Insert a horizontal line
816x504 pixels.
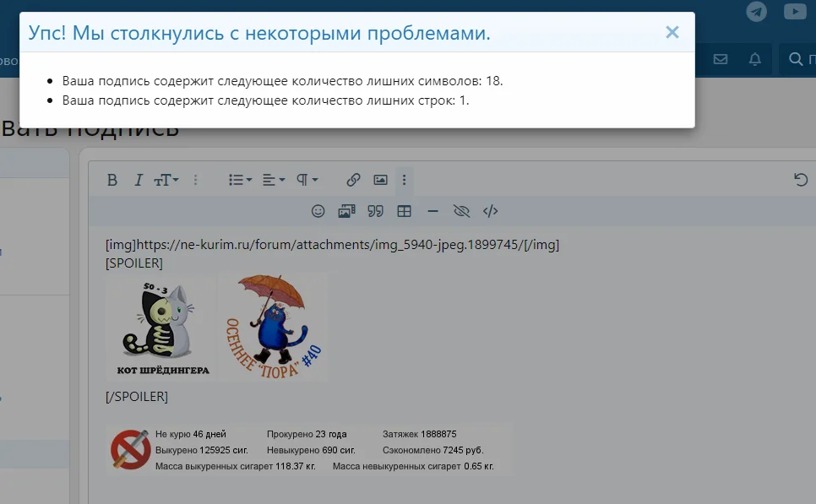[432, 211]
